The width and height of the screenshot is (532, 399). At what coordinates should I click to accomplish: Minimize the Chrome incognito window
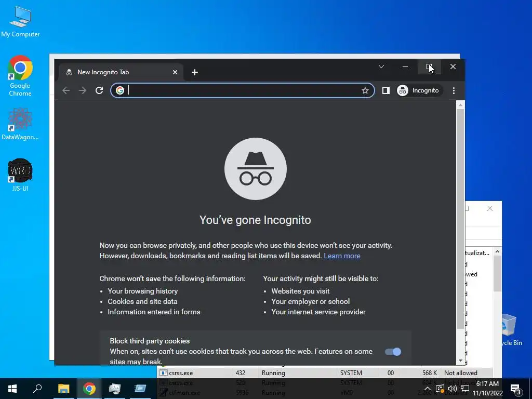405,66
